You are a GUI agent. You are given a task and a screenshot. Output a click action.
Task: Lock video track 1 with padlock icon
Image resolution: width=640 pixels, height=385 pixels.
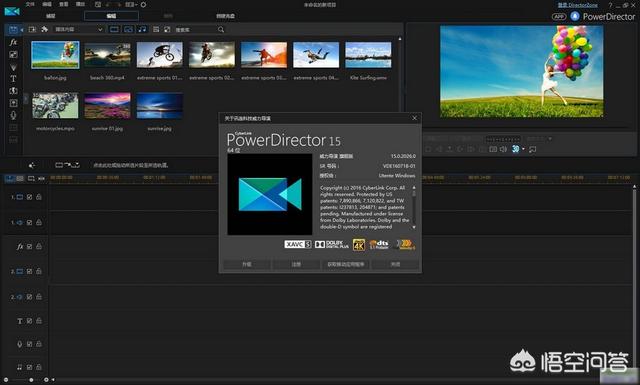(39, 197)
